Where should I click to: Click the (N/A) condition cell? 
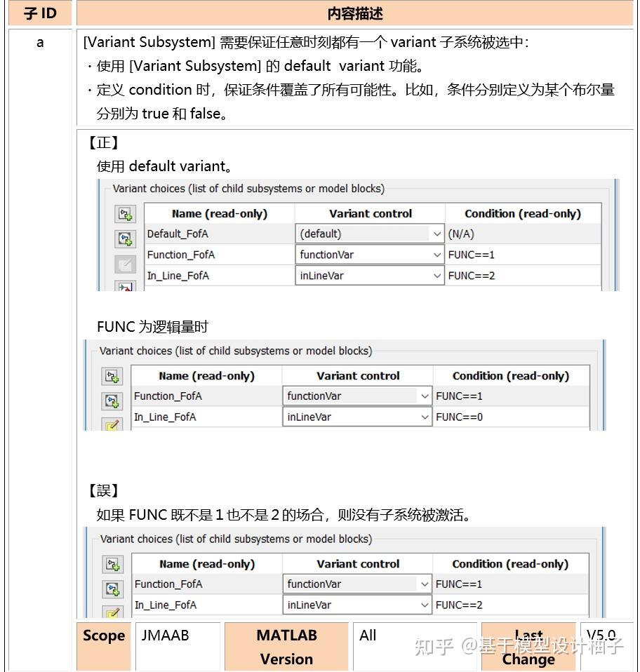[523, 234]
